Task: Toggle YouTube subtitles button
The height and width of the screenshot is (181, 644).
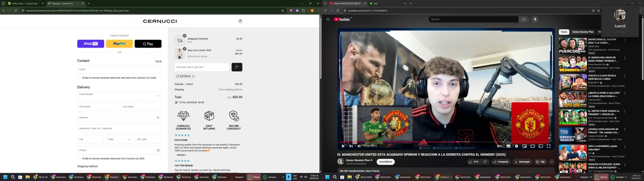Action: point(508,146)
